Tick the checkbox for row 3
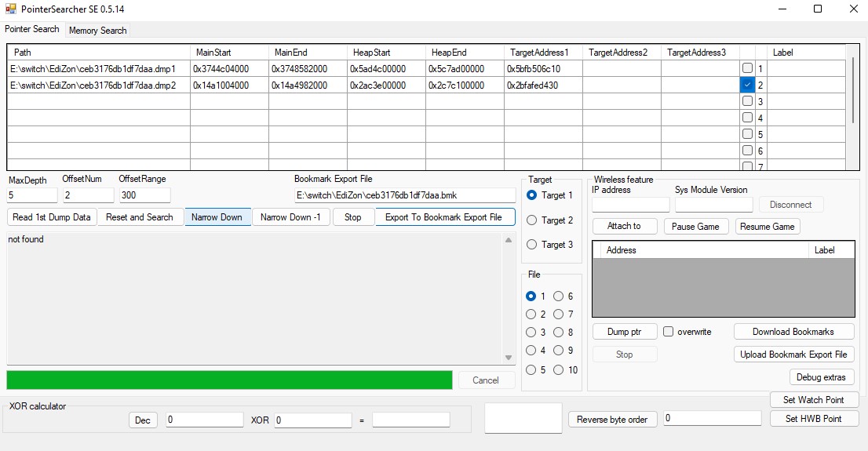This screenshot has height=451, width=868. [x=747, y=101]
